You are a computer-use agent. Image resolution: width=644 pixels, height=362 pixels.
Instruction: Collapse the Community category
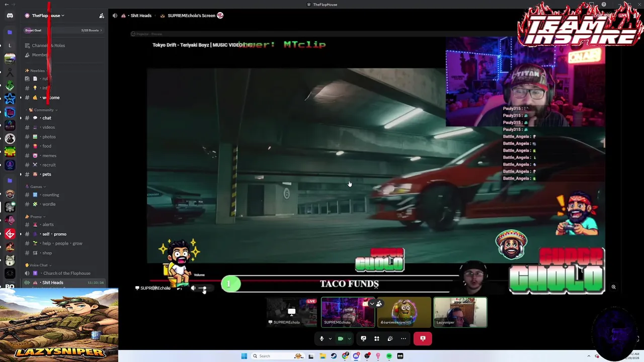(x=42, y=110)
